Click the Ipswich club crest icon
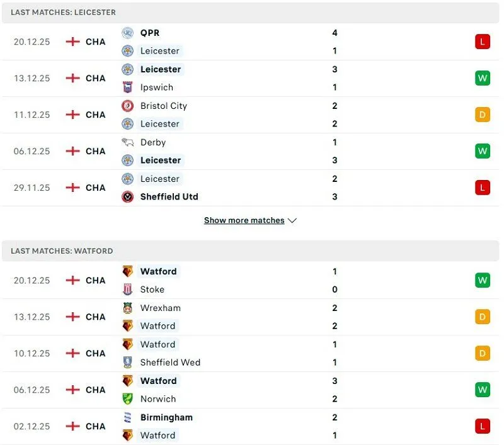 click(x=128, y=87)
